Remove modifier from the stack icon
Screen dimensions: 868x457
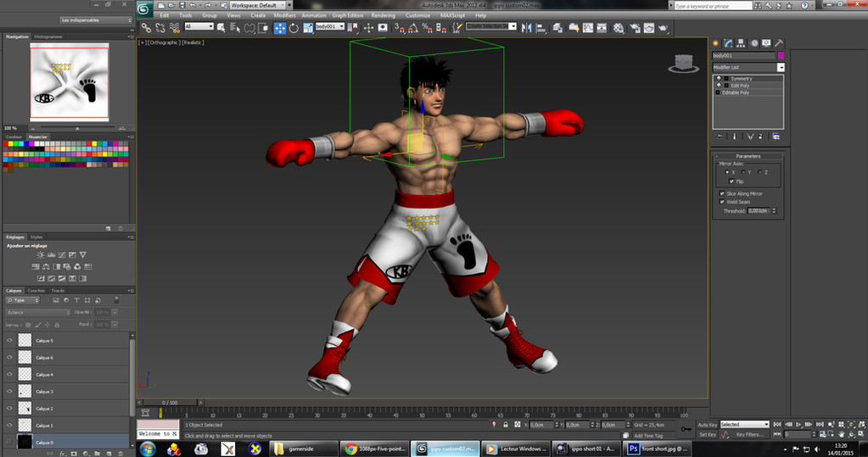[x=761, y=137]
